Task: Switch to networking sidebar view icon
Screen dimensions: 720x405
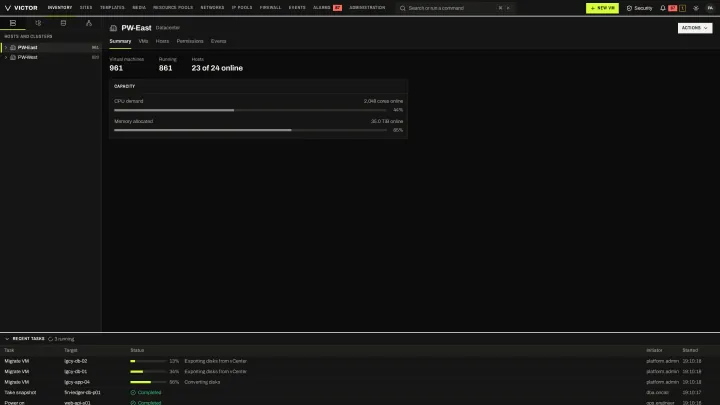Action: click(89, 23)
